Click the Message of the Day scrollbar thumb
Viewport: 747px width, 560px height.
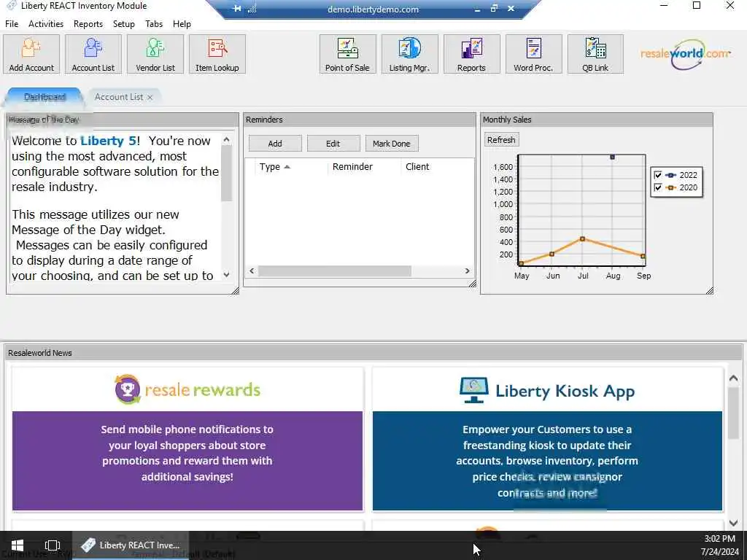(x=226, y=172)
